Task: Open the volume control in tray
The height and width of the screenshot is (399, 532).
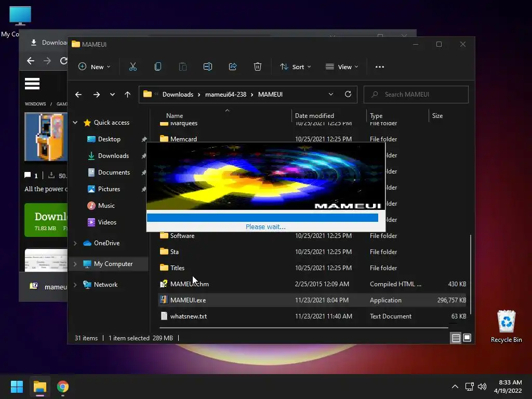Action: 482,387
